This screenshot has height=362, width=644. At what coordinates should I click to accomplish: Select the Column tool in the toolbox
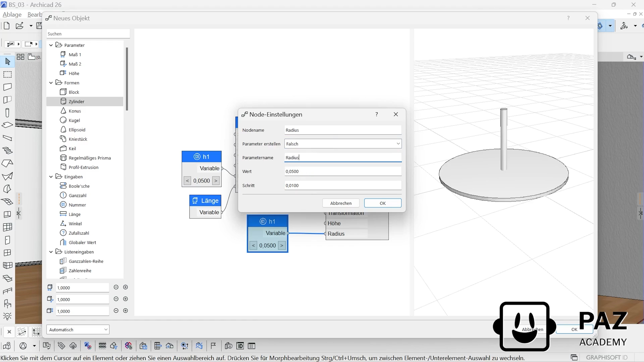click(x=8, y=113)
